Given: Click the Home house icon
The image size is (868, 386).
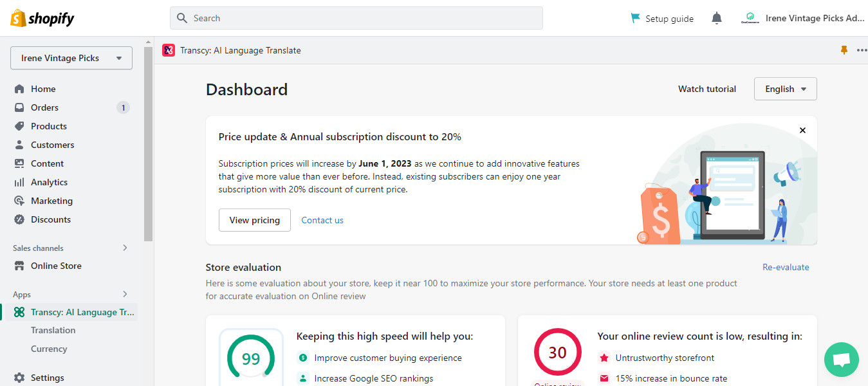Looking at the screenshot, I should coord(19,89).
